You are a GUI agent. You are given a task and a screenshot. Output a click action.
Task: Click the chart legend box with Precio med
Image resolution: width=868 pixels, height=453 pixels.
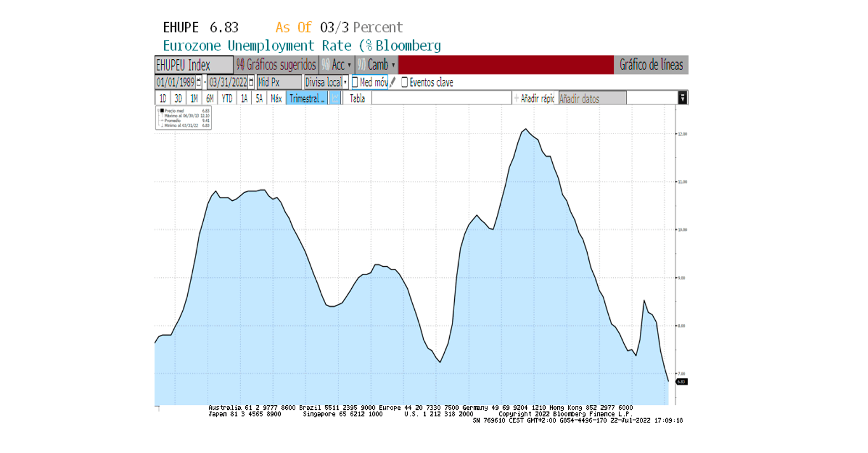(183, 118)
